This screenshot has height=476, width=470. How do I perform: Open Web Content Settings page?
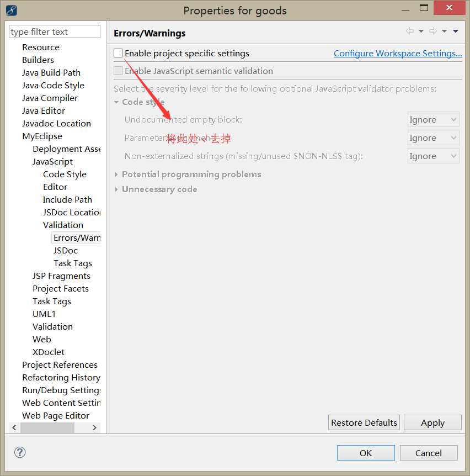pos(61,403)
